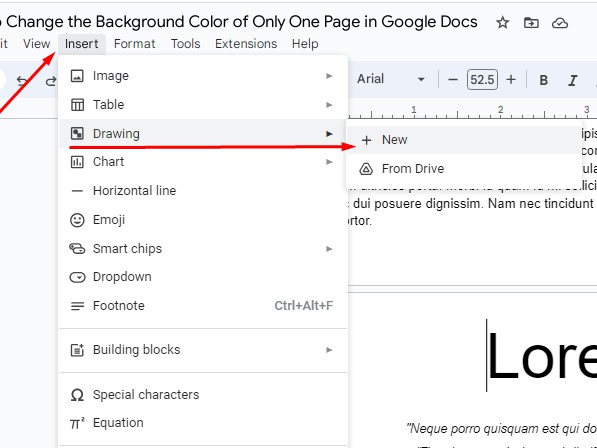This screenshot has width=597, height=448.
Task: Choose Dropdown in the Insert menu
Action: pyautogui.click(x=203, y=277)
